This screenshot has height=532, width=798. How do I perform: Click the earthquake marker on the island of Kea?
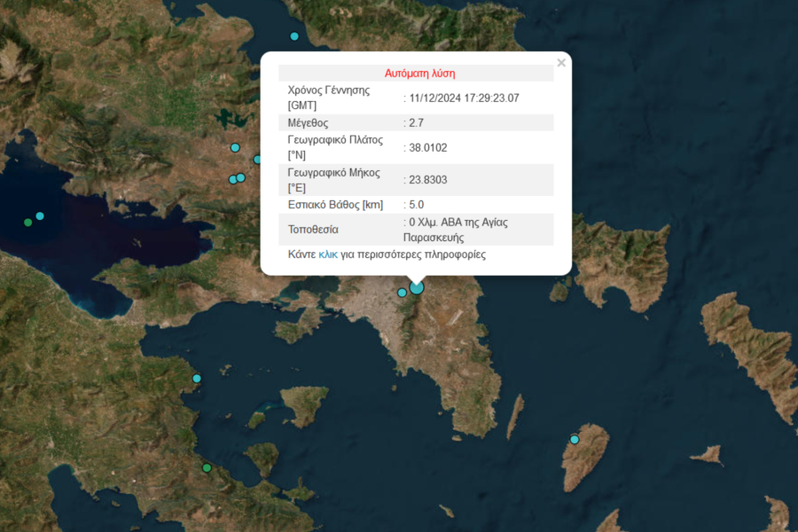tap(575, 438)
